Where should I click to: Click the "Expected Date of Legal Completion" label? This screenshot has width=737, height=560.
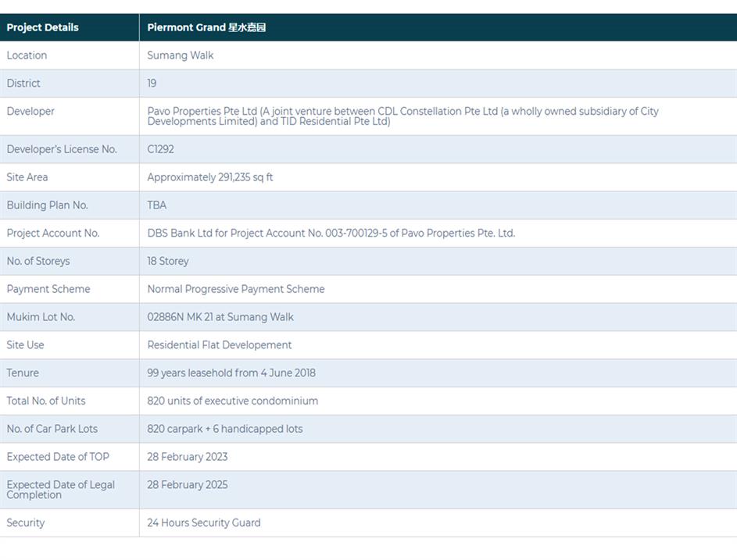[x=61, y=490]
